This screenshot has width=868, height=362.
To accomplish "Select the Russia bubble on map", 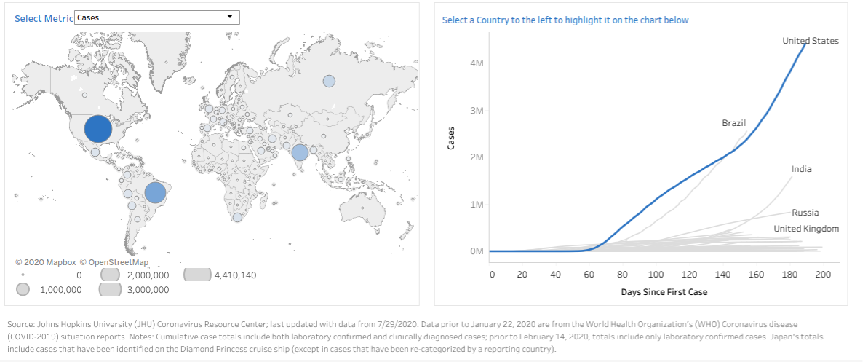I will 330,82.
